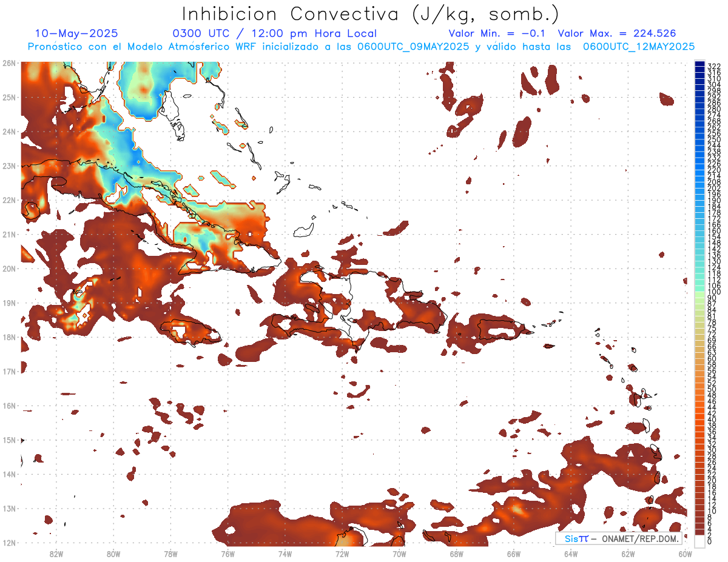
Task: Click the "23N" latitude label
Action: pyautogui.click(x=8, y=166)
